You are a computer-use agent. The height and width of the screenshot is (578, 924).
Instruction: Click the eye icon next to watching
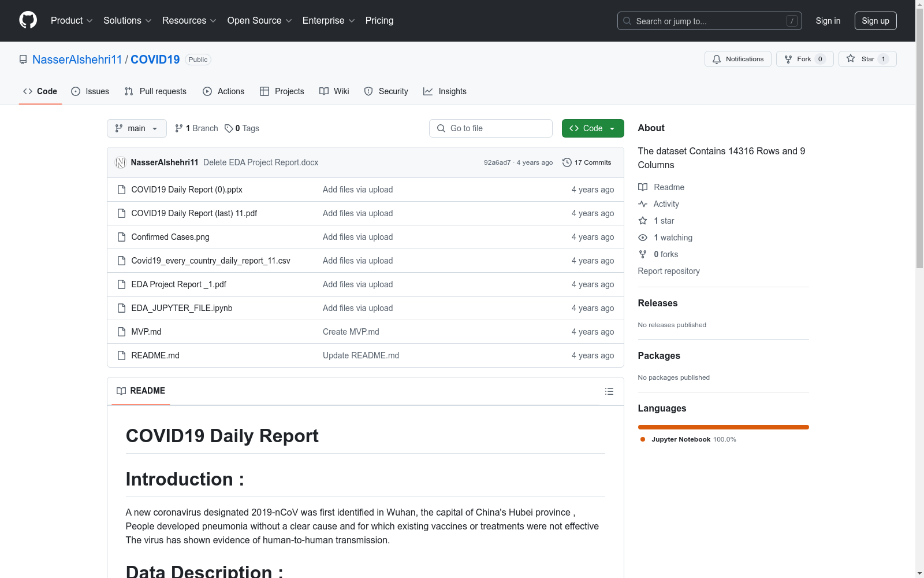[x=643, y=238]
